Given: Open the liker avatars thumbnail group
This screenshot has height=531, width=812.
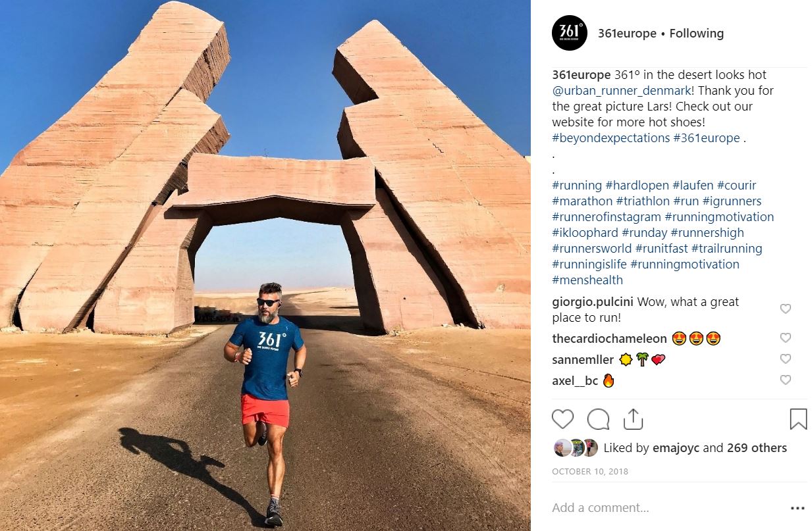Looking at the screenshot, I should (x=576, y=448).
